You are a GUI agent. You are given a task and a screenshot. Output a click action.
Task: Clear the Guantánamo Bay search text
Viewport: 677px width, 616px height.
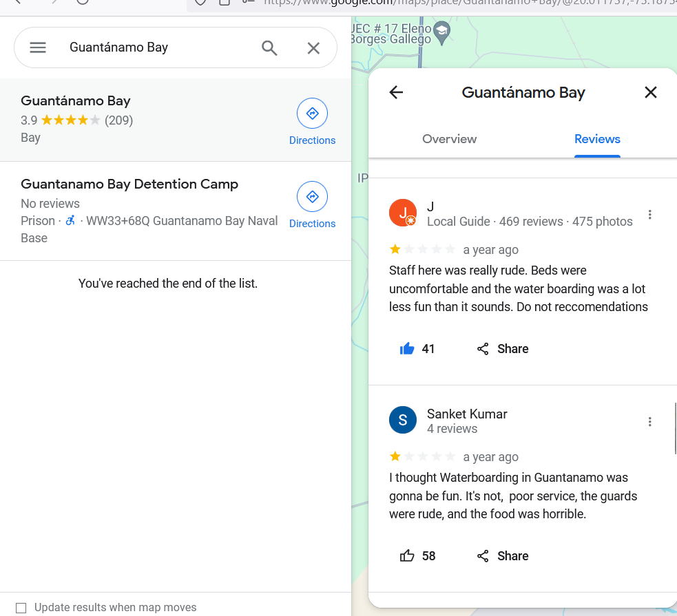tap(313, 48)
